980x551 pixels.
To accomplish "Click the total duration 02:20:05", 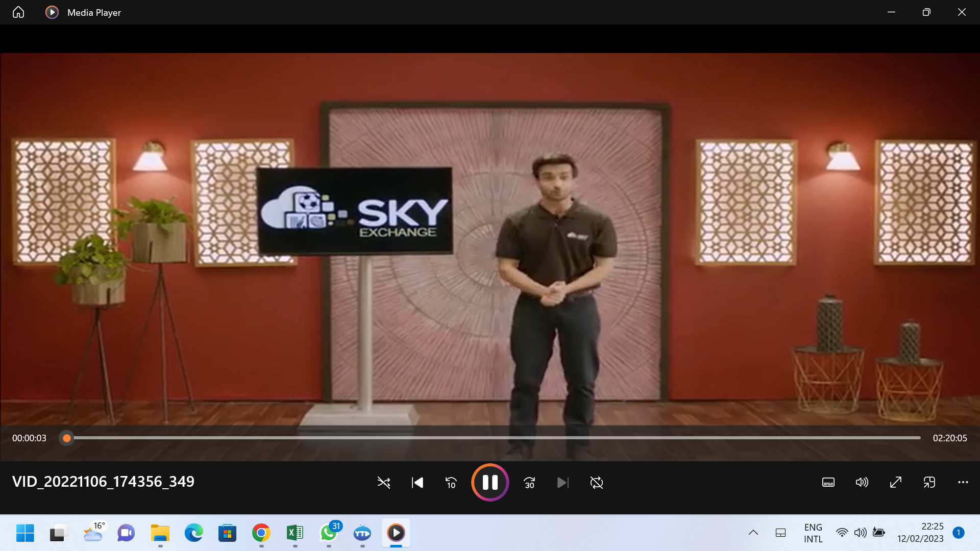I will 950,438.
